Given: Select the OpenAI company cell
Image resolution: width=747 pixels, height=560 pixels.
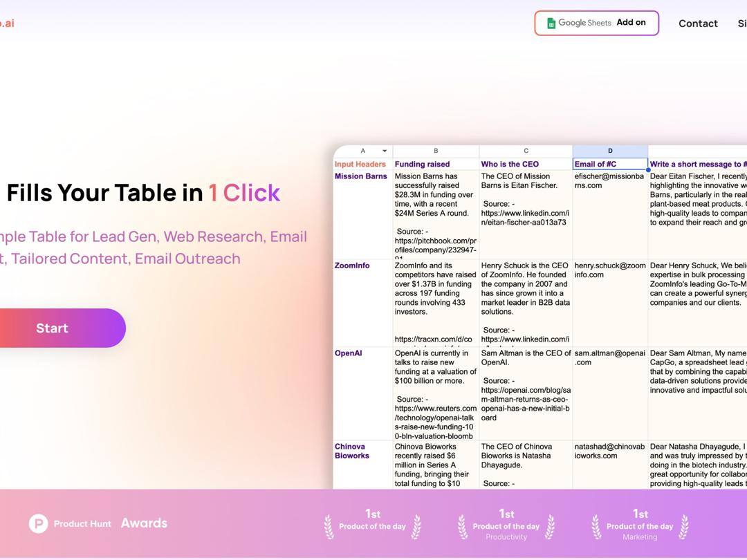Looking at the screenshot, I should (x=349, y=353).
